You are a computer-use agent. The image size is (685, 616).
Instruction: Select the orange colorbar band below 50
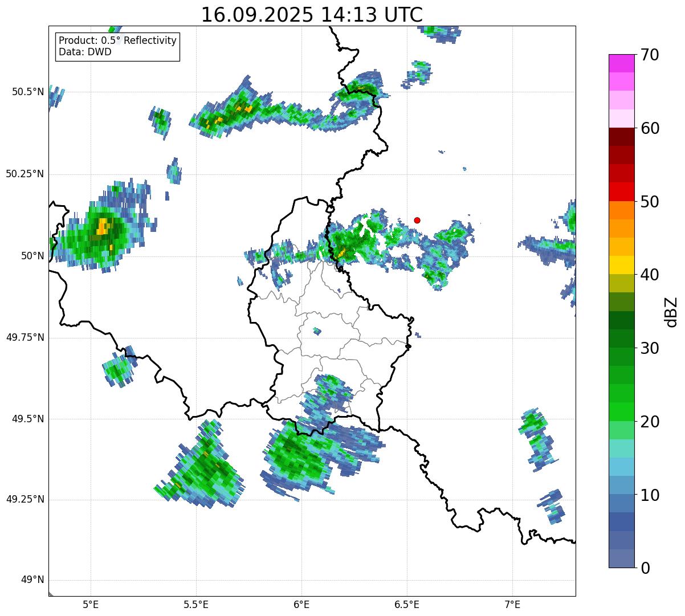[621, 210]
